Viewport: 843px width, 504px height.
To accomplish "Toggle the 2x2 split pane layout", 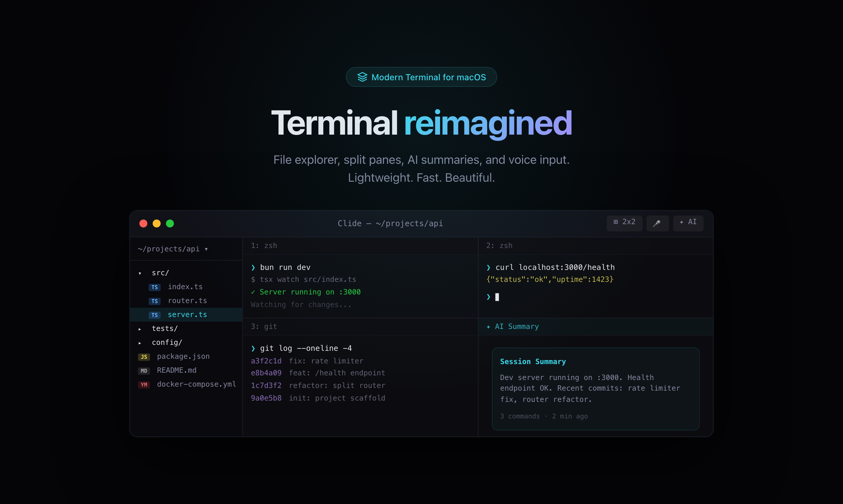I will click(x=624, y=222).
